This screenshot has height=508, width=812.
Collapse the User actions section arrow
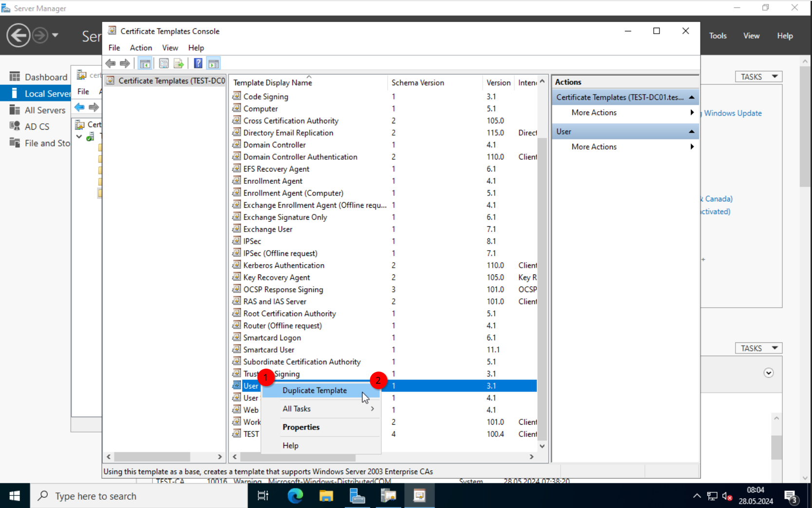(x=692, y=132)
